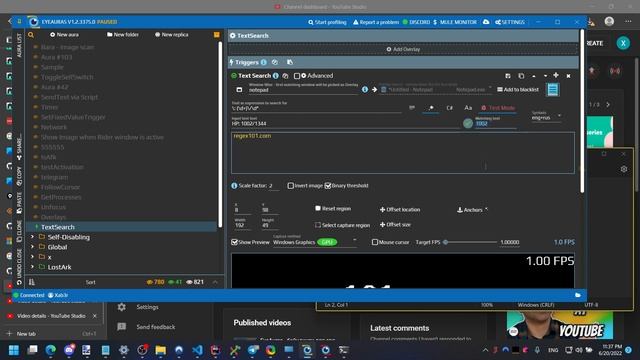Viewport: 640px width, 360px height.
Task: Click the copy trigger icon
Action: tap(521, 76)
